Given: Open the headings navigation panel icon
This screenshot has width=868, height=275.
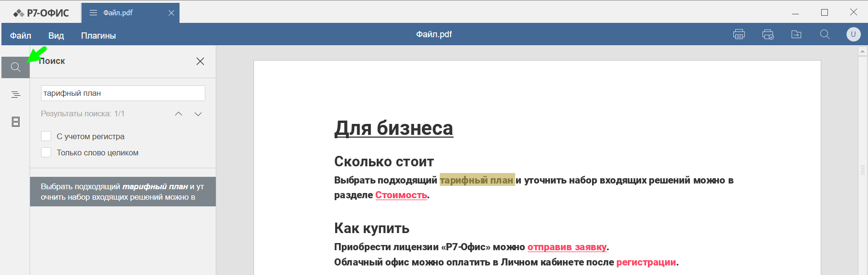Looking at the screenshot, I should (x=15, y=95).
